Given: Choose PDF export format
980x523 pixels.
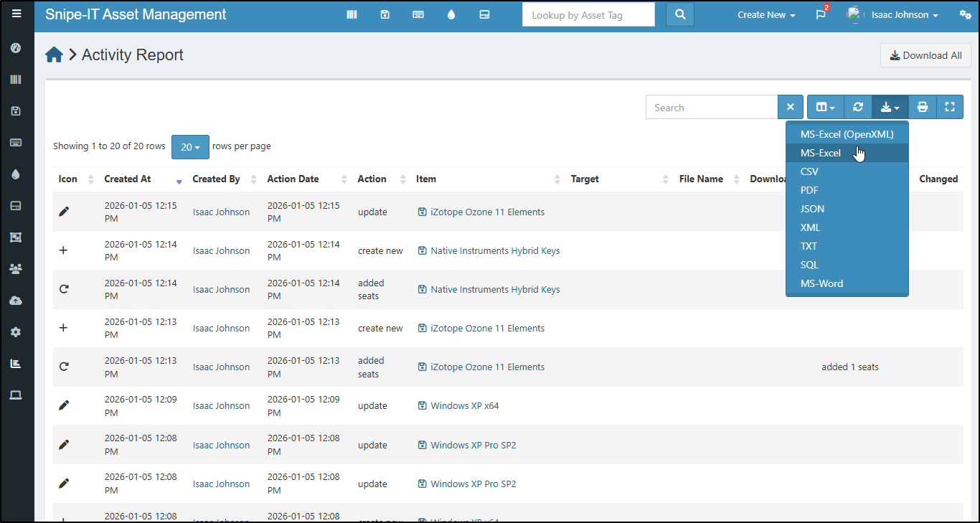Looking at the screenshot, I should (x=809, y=190).
